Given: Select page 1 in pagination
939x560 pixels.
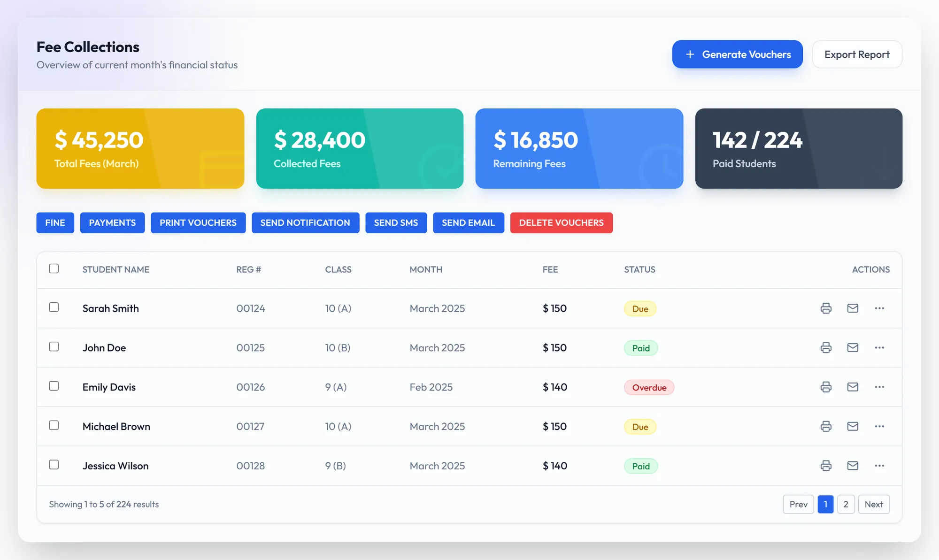Looking at the screenshot, I should [x=825, y=505].
